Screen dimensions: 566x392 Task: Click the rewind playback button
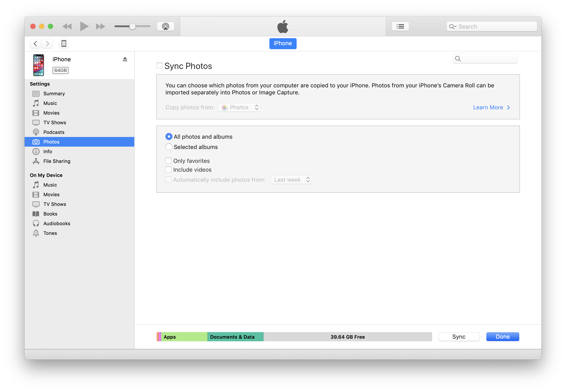(67, 26)
